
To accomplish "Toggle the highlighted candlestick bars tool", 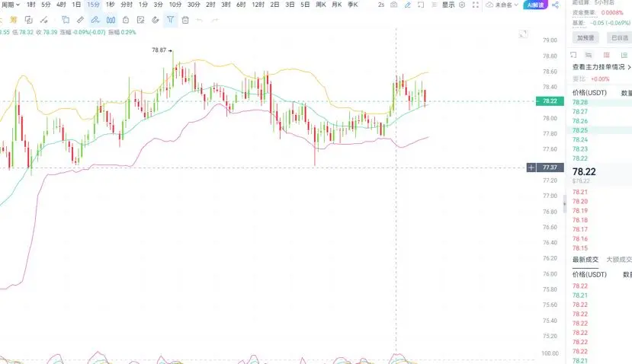I will [x=111, y=20].
